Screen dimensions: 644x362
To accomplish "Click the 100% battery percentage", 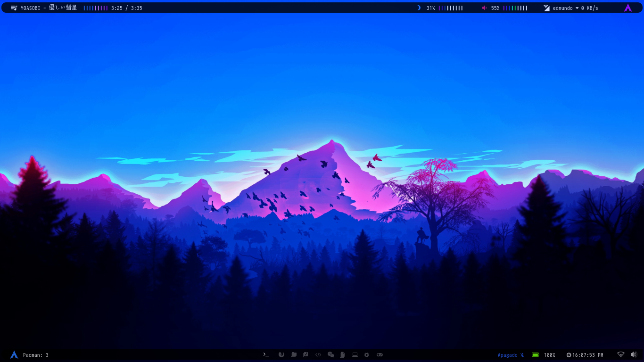I will pyautogui.click(x=550, y=355).
